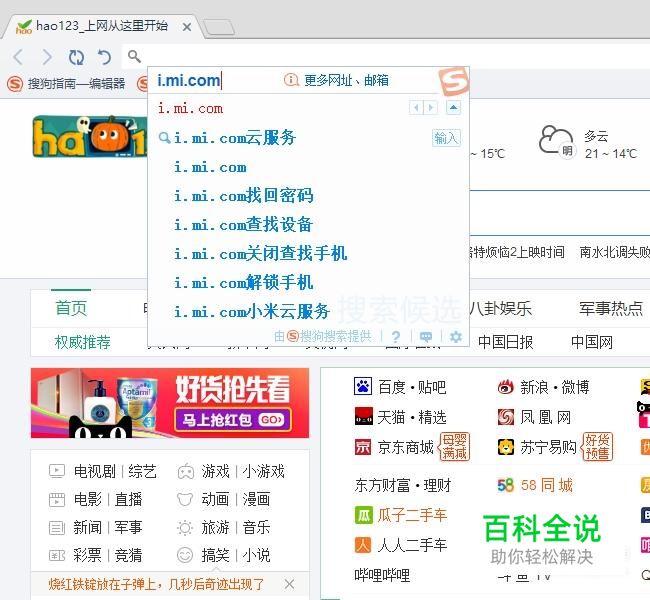Open the 综艺 category link

[x=142, y=471]
